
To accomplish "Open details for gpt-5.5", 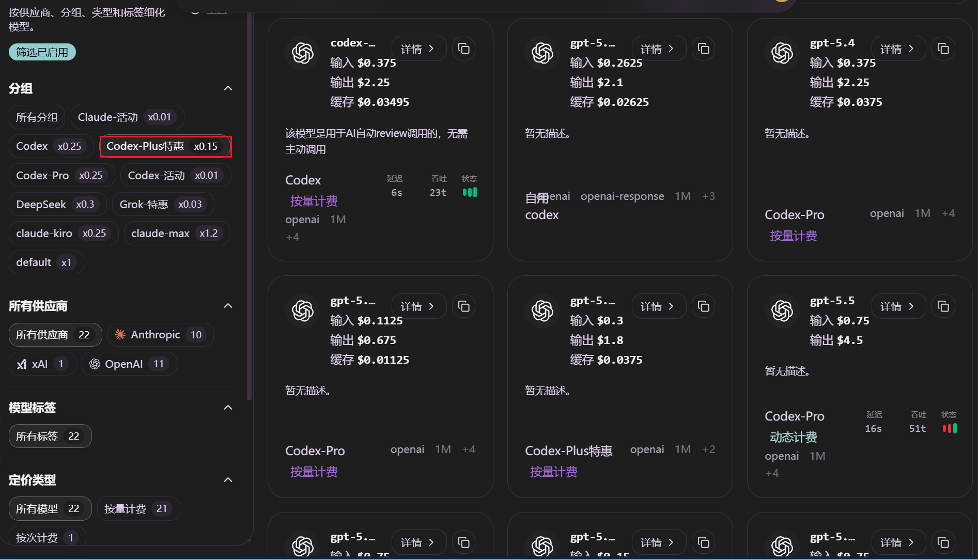I will click(898, 306).
